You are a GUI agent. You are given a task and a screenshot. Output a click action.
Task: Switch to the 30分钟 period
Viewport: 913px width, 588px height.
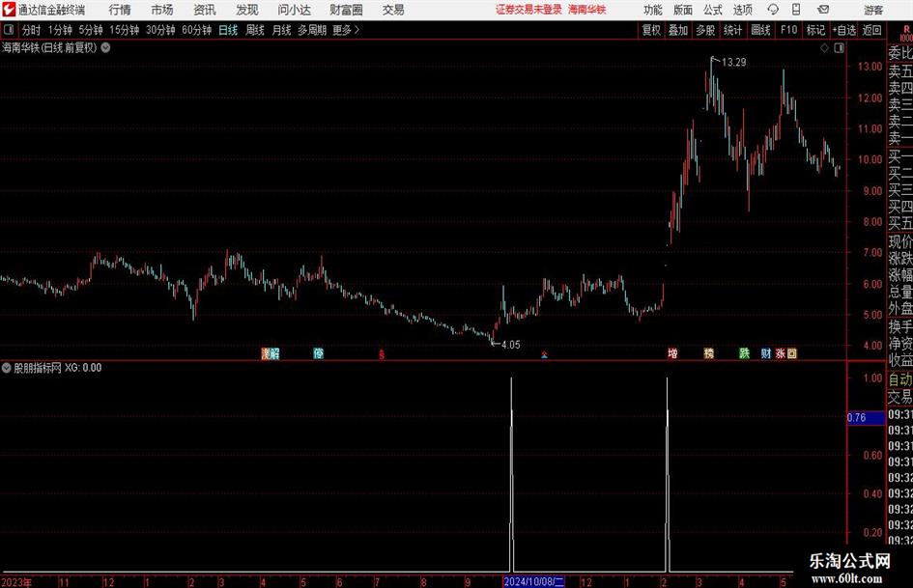pyautogui.click(x=160, y=30)
